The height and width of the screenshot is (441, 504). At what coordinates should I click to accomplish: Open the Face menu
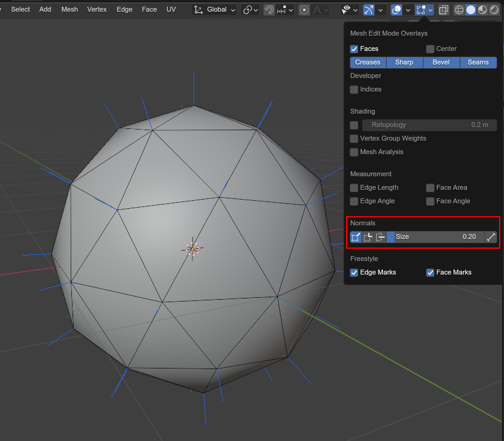[x=149, y=10]
